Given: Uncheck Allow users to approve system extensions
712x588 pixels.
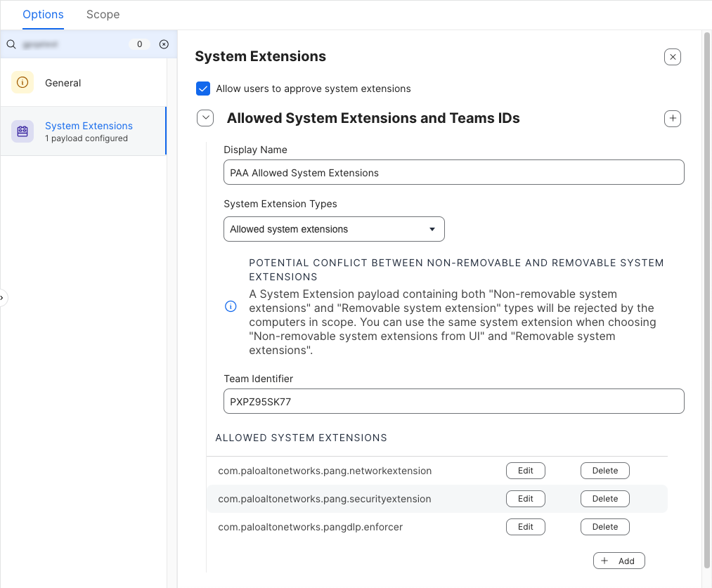Looking at the screenshot, I should click(x=203, y=89).
